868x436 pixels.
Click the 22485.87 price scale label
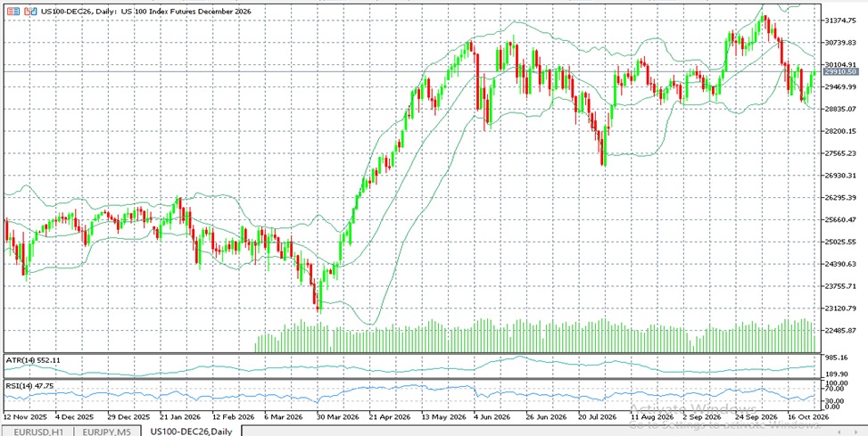tap(840, 330)
